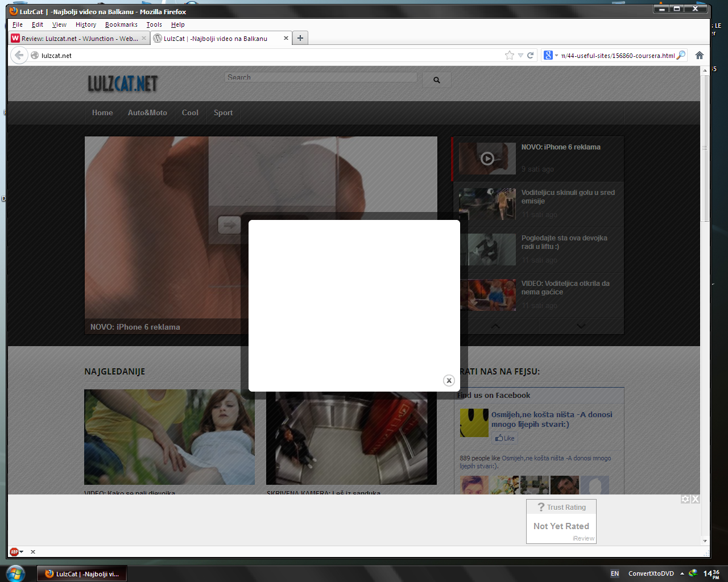Open a new tab with the plus button
The image size is (728, 582).
pyautogui.click(x=300, y=38)
